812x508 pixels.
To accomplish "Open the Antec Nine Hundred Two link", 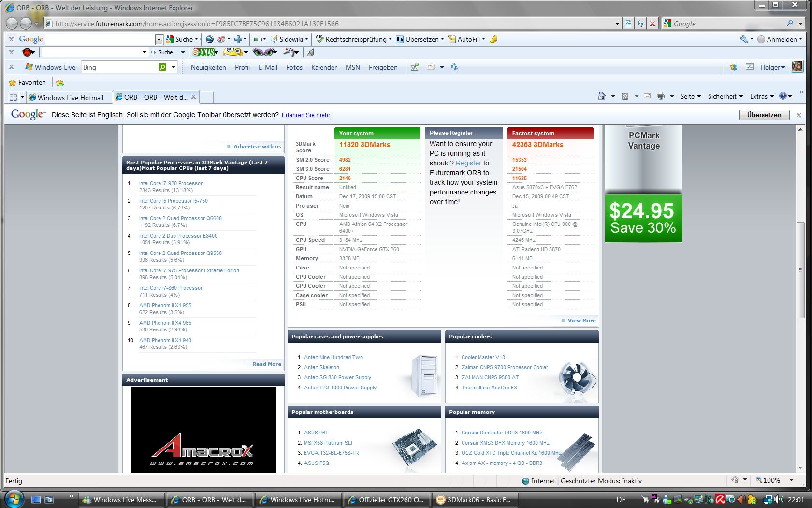I will [333, 357].
